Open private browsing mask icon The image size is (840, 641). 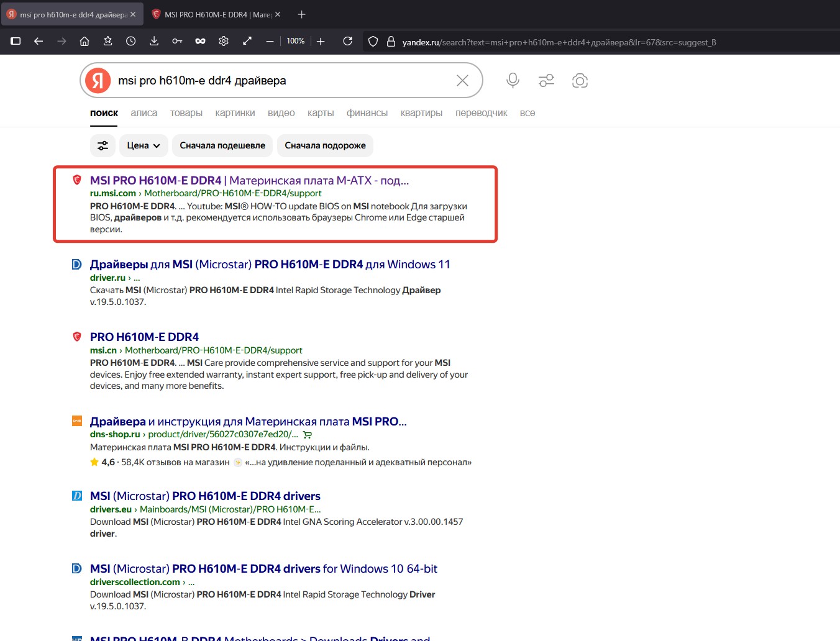coord(200,41)
